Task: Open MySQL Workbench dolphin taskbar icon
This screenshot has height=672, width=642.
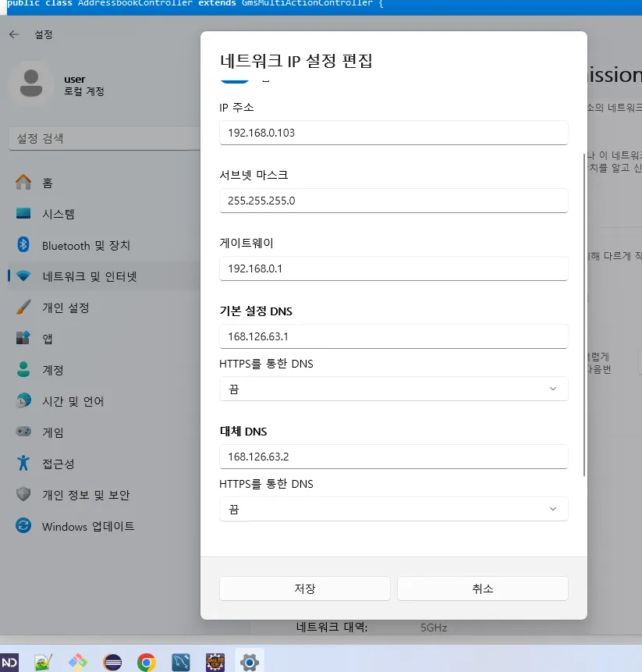Action: pos(181,662)
